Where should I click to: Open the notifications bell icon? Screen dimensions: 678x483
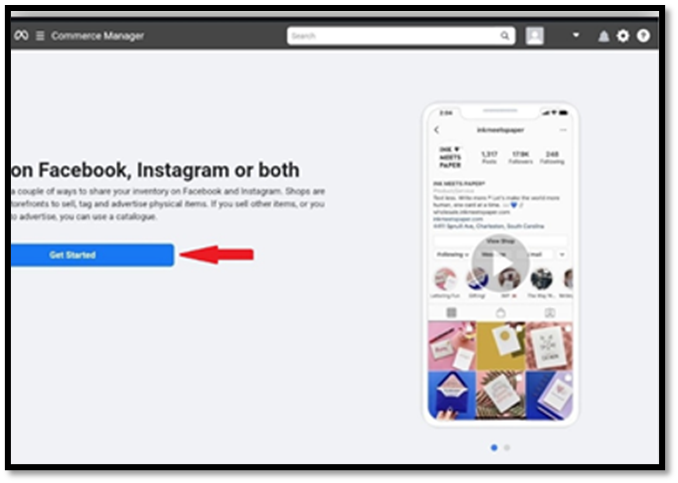pyautogui.click(x=604, y=36)
